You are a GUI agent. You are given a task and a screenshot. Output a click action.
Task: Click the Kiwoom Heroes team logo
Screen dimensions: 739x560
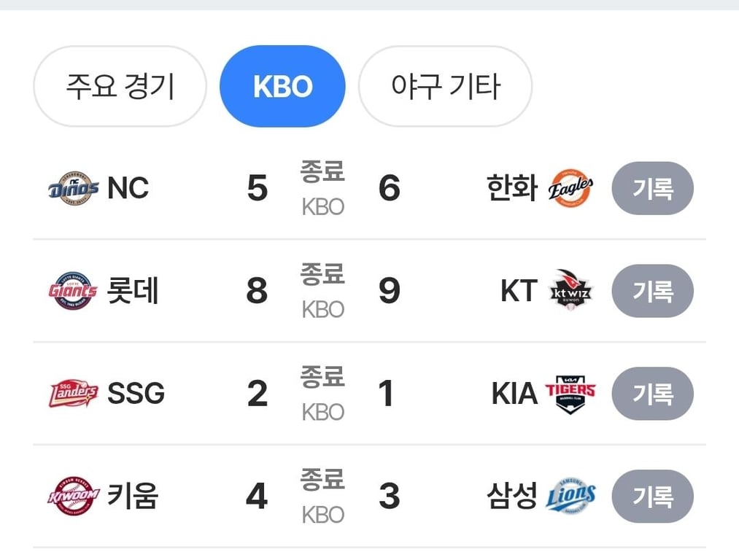click(x=73, y=497)
